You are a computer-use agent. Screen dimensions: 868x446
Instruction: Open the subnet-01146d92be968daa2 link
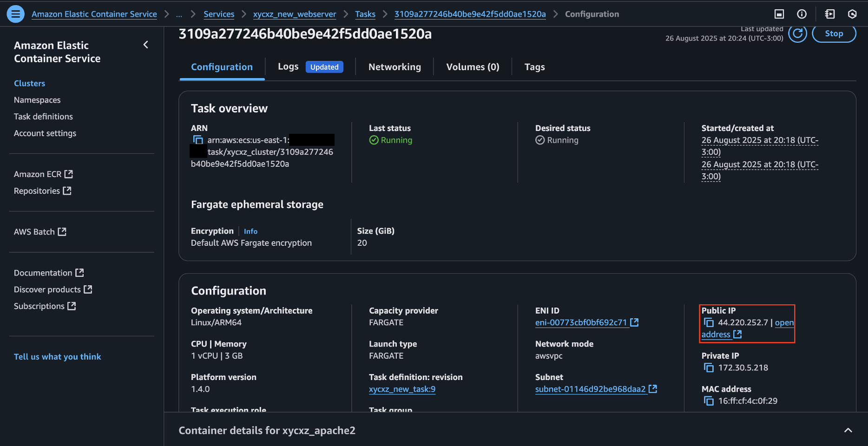pyautogui.click(x=590, y=389)
